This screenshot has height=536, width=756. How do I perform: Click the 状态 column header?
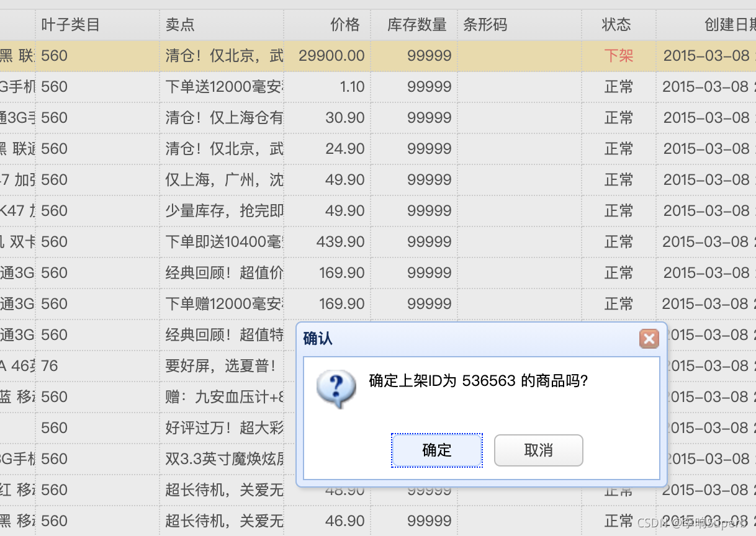pyautogui.click(x=616, y=25)
